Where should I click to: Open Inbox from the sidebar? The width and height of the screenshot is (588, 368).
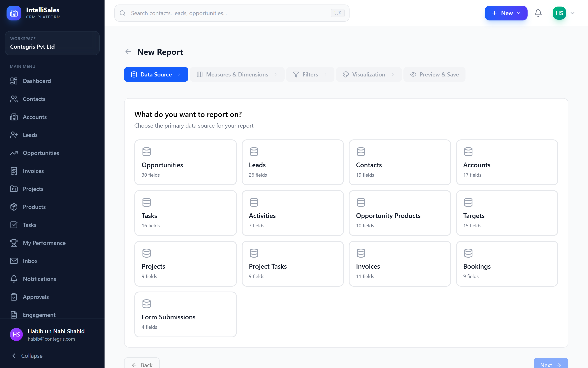(52, 261)
